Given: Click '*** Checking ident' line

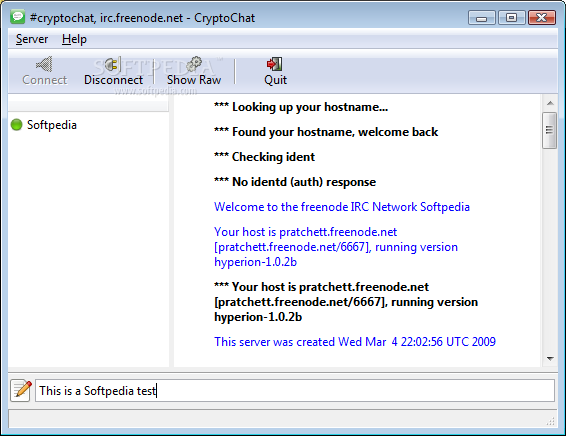Looking at the screenshot, I should [x=264, y=157].
